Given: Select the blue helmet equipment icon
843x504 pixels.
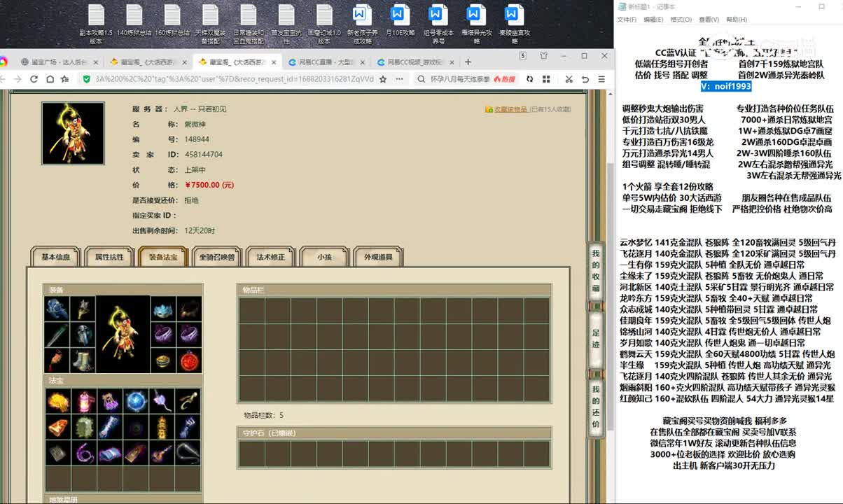Looking at the screenshot, I should click(57, 309).
